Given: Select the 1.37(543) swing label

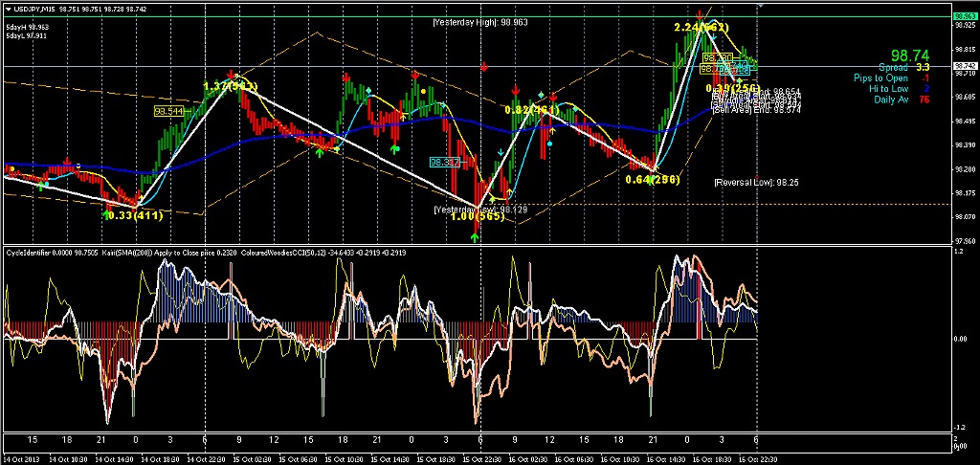Looking at the screenshot, I should pyautogui.click(x=231, y=85).
